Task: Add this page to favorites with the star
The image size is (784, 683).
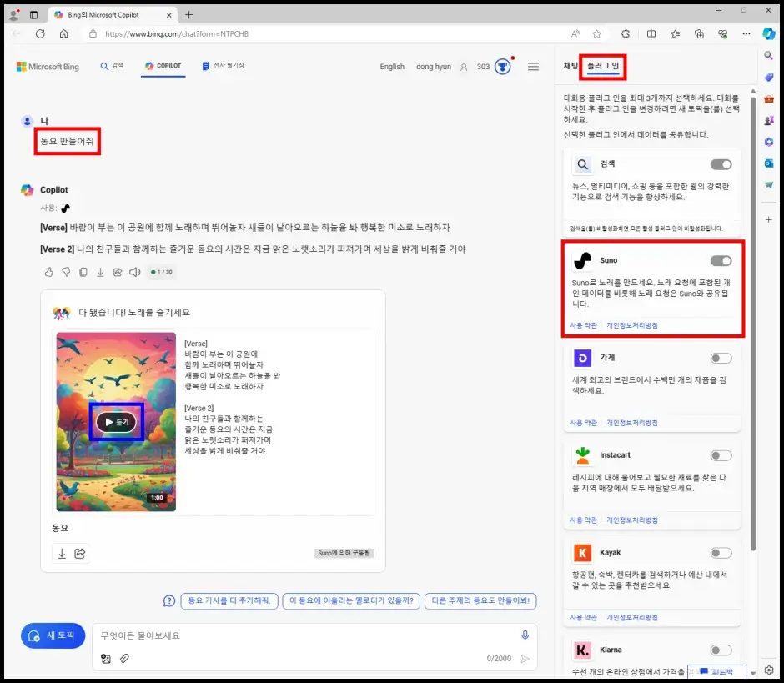Action: click(597, 34)
